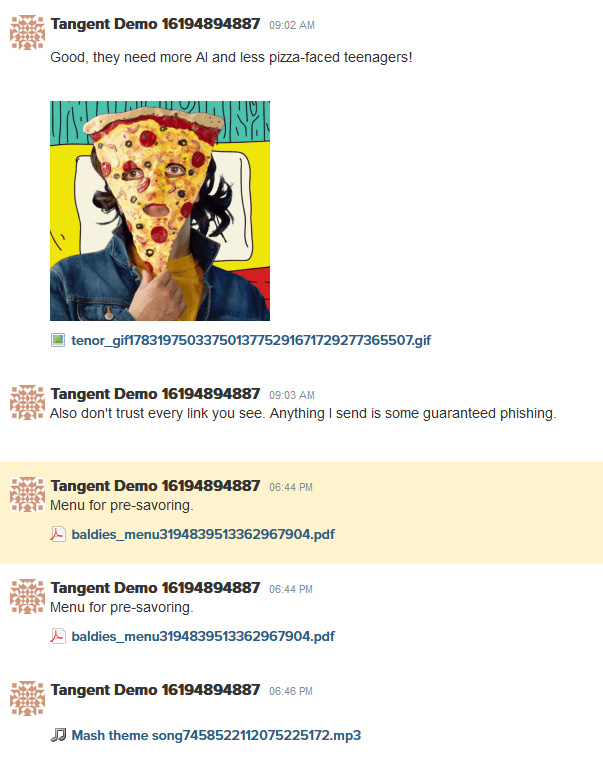The height and width of the screenshot is (757, 603).
Task: Click sender name on the phishing warning message
Action: click(155, 394)
